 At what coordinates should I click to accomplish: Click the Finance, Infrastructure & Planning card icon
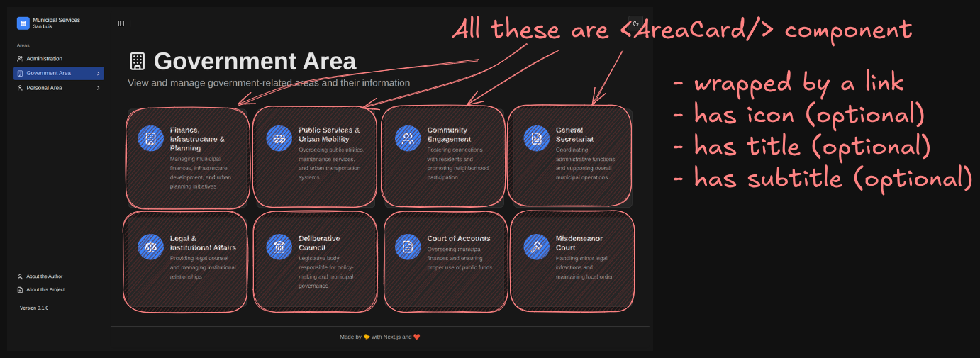tap(150, 138)
